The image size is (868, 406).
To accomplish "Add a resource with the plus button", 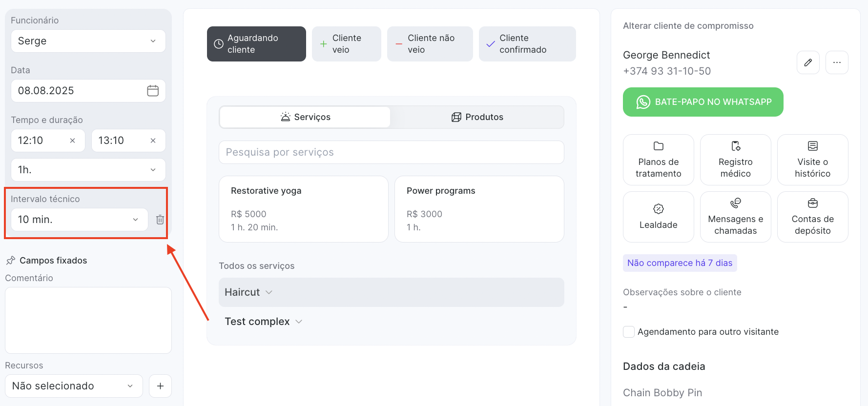I will click(160, 386).
